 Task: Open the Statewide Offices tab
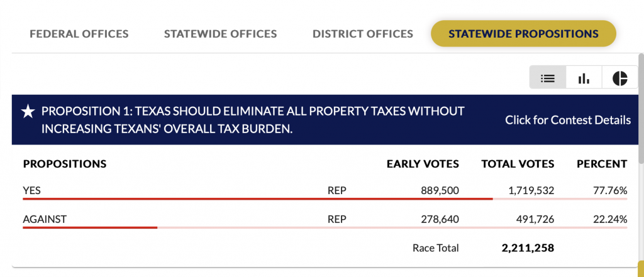pos(220,34)
